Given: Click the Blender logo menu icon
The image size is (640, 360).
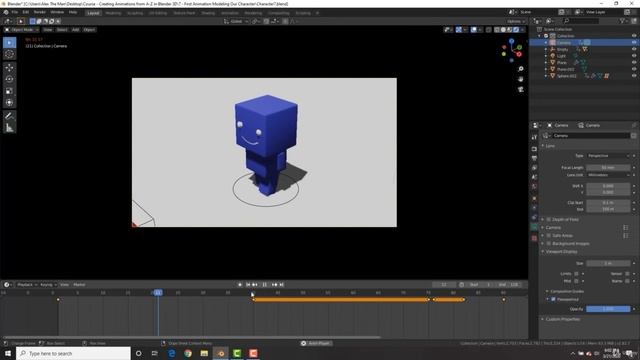Looking at the screenshot, I should 6,12.
